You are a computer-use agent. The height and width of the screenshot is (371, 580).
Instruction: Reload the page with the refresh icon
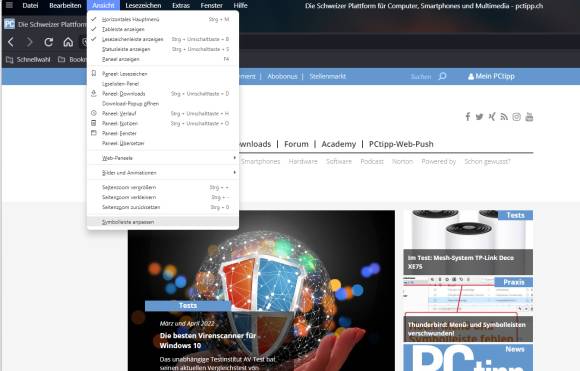tap(48, 42)
